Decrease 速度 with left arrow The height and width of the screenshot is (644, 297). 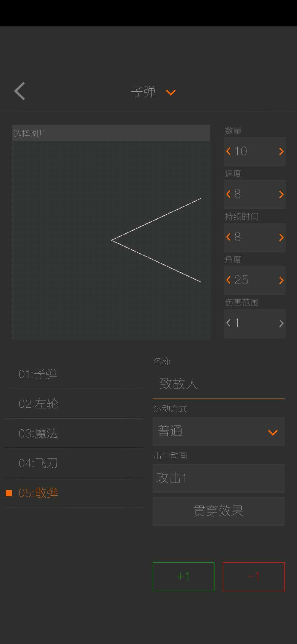228,194
